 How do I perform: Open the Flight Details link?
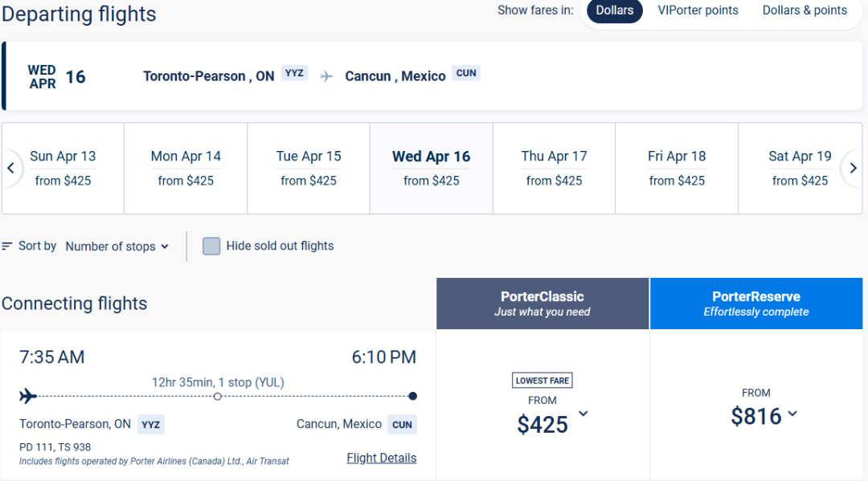coord(382,459)
